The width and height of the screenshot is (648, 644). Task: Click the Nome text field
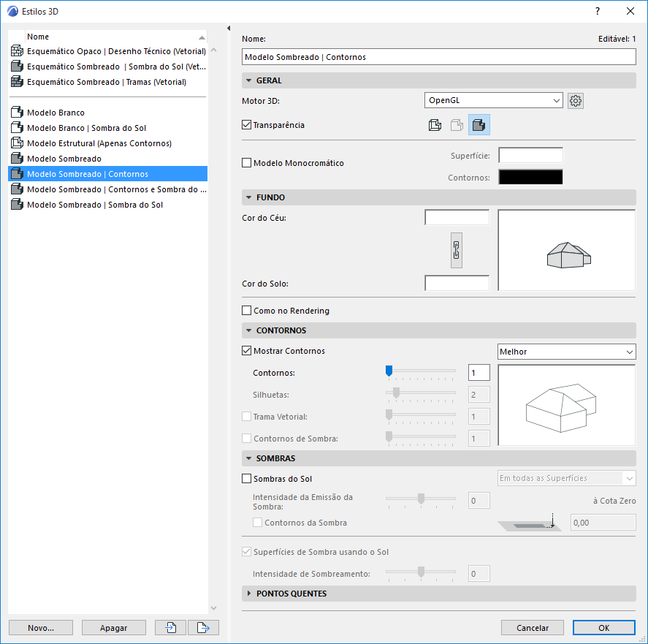[438, 57]
